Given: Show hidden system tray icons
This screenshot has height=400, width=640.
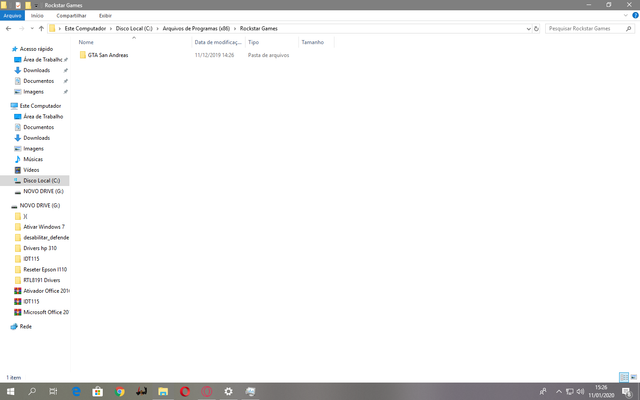Looking at the screenshot, I should (559, 392).
